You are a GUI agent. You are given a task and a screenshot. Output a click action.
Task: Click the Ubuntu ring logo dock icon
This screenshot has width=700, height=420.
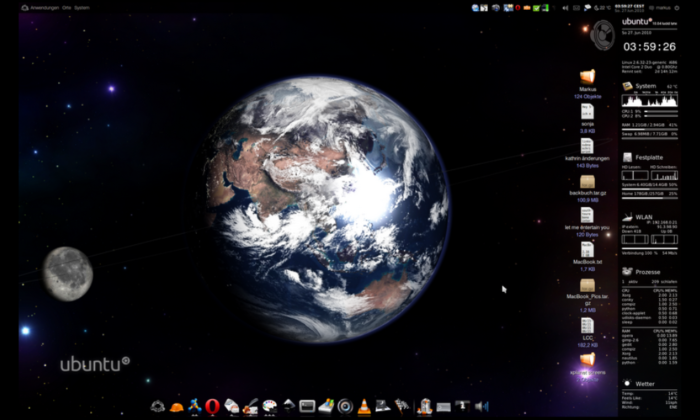(x=158, y=407)
